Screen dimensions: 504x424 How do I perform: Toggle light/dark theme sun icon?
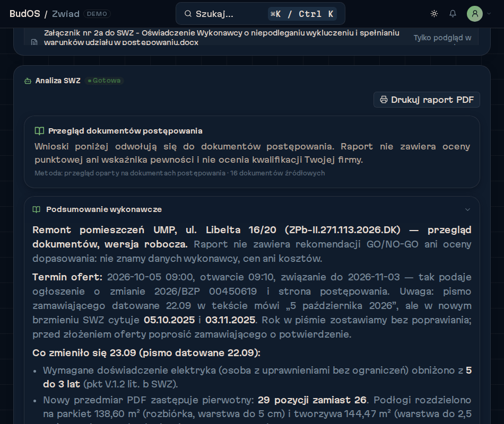coord(434,14)
